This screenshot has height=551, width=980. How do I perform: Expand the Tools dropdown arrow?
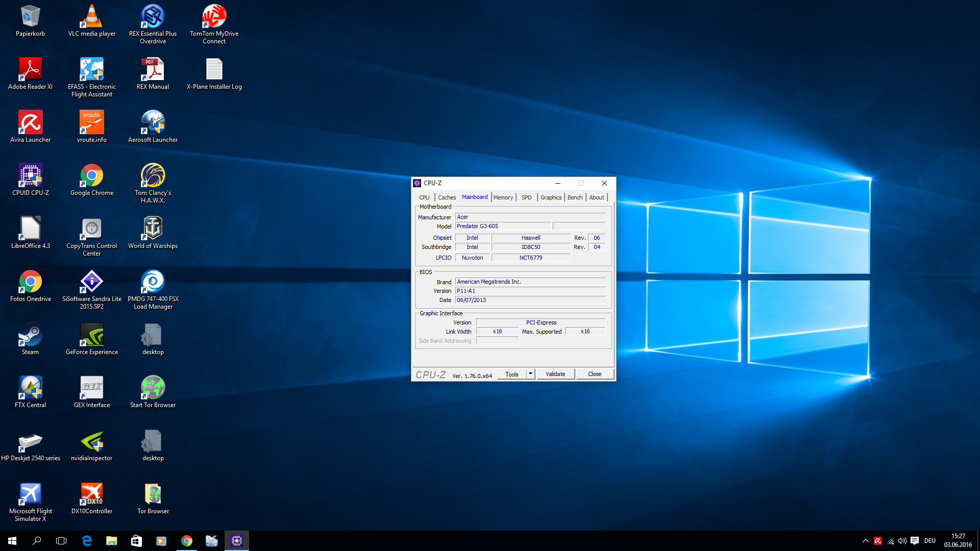[530, 374]
